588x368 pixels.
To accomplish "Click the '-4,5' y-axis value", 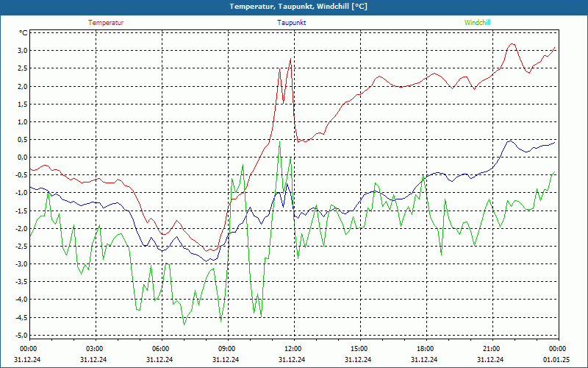I will (x=21, y=317).
